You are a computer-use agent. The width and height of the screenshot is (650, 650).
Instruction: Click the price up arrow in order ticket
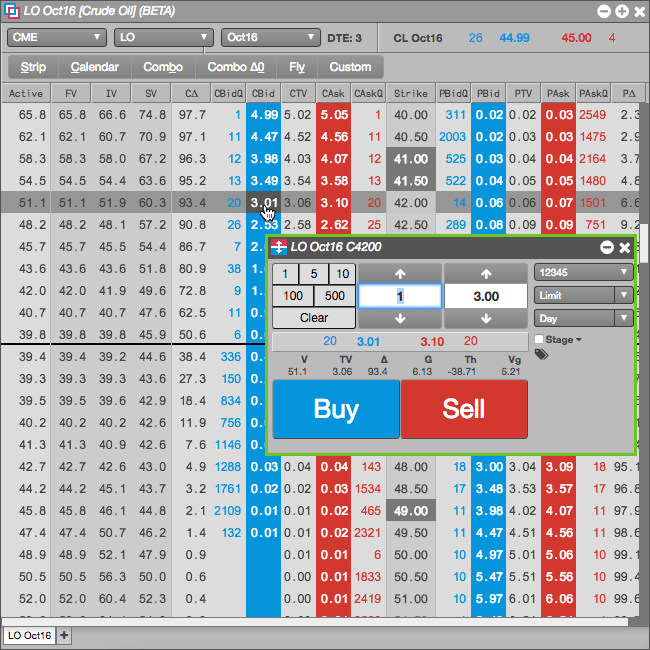click(486, 274)
